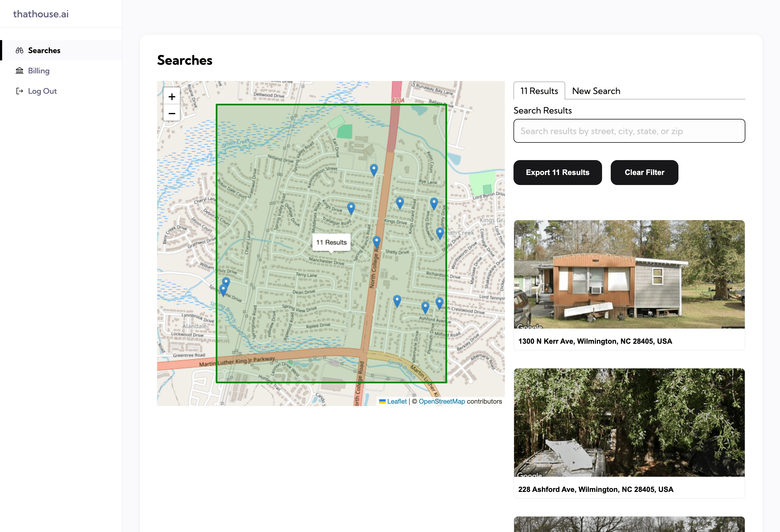Viewport: 780px width, 532px height.
Task: Select map marker near Trafalgar Road
Action: 351,209
